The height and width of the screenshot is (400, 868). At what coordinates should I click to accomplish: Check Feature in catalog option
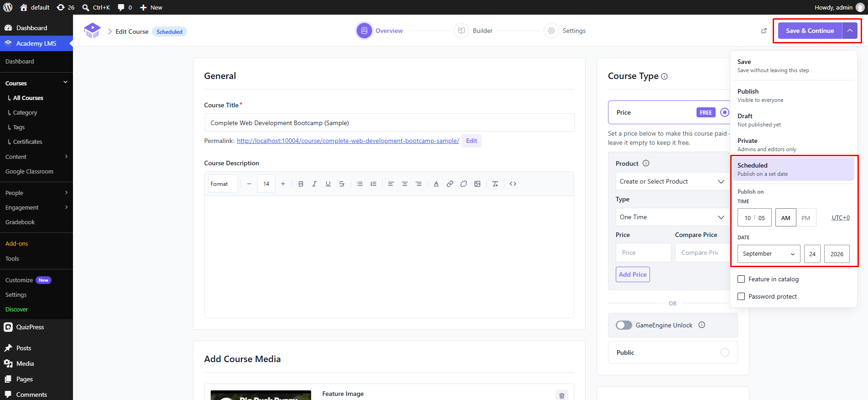pyautogui.click(x=741, y=279)
